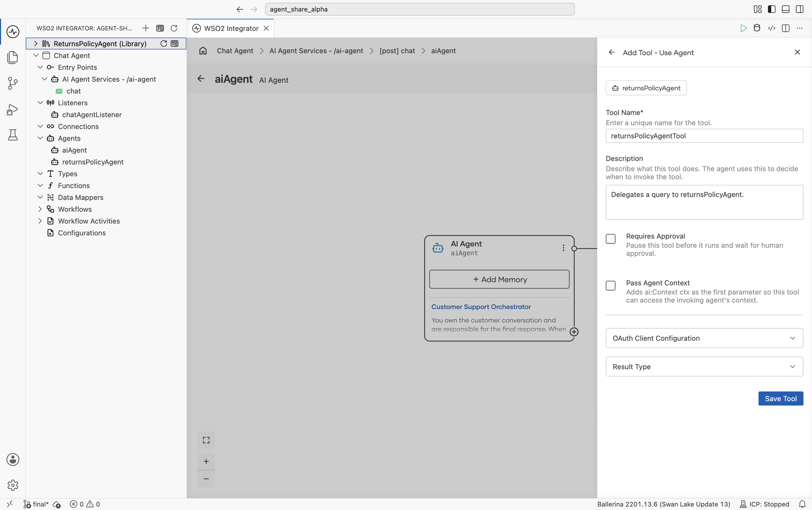The width and height of the screenshot is (812, 510).
Task: Close the Add Tool panel
Action: [797, 52]
